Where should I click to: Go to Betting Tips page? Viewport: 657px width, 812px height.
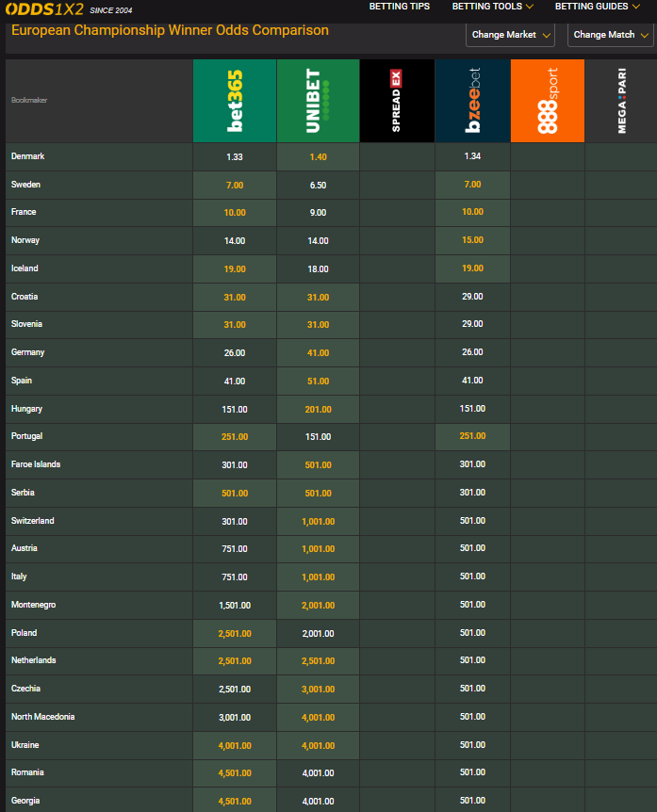coord(399,7)
